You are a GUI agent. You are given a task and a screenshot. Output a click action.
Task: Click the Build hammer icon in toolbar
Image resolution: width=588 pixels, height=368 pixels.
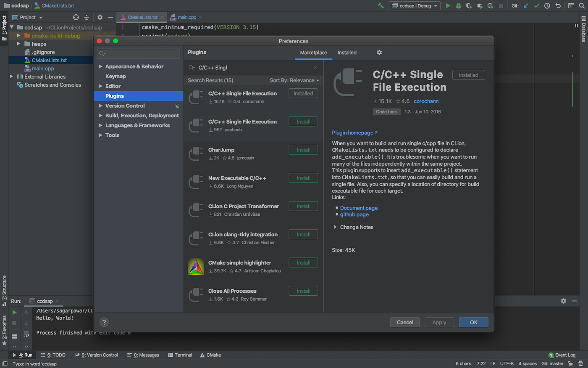coord(381,6)
